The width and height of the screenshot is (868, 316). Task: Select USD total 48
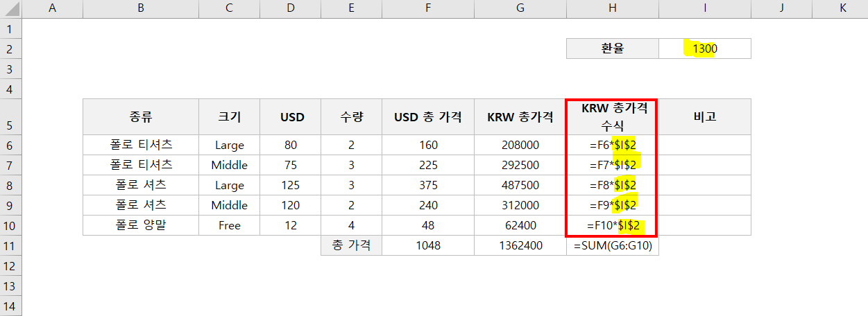point(428,225)
